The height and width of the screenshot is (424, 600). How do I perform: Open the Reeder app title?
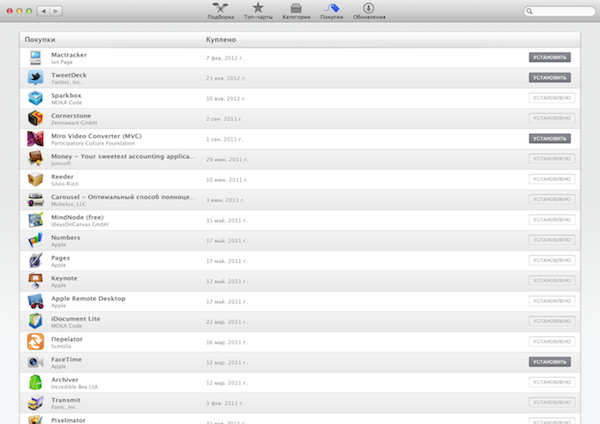coord(62,176)
